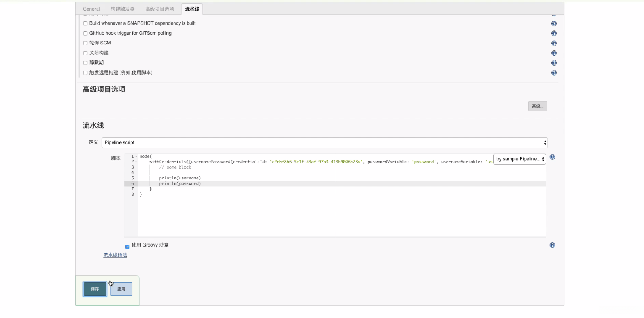Click the credentialsId string in the script
The width and height of the screenshot is (644, 318).
[317, 162]
